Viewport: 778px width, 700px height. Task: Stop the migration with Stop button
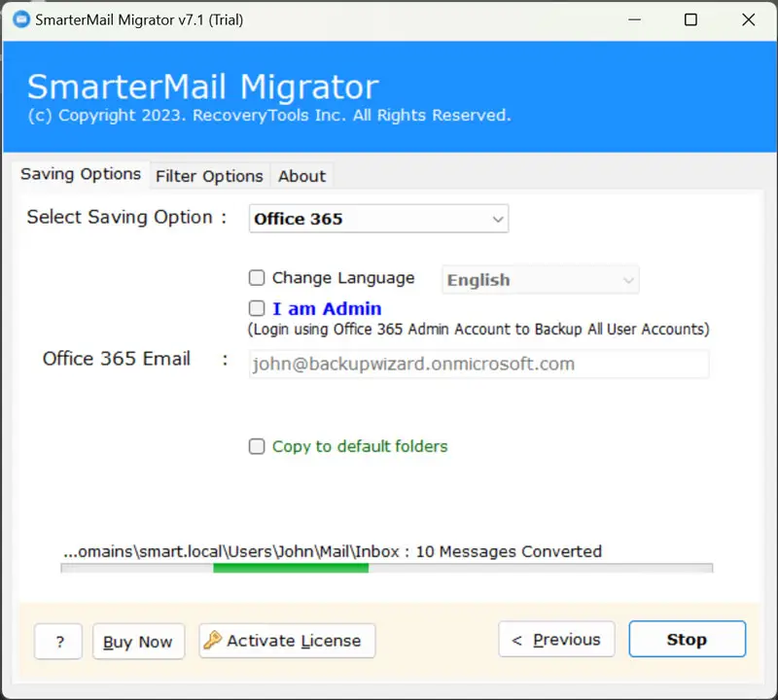688,640
